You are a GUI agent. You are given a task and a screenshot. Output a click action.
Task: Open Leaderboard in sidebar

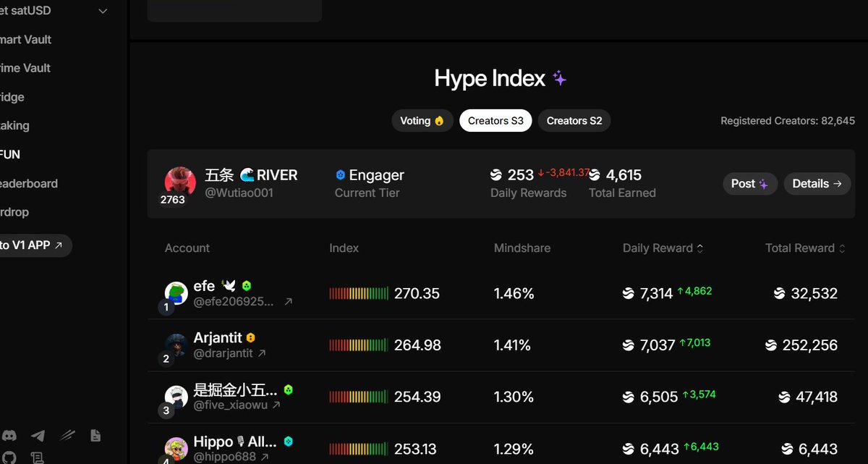(x=29, y=183)
